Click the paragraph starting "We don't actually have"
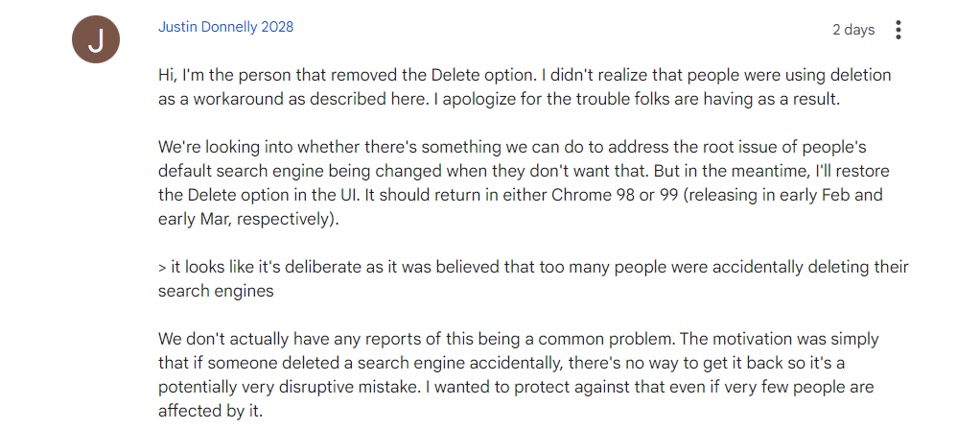 (518, 375)
